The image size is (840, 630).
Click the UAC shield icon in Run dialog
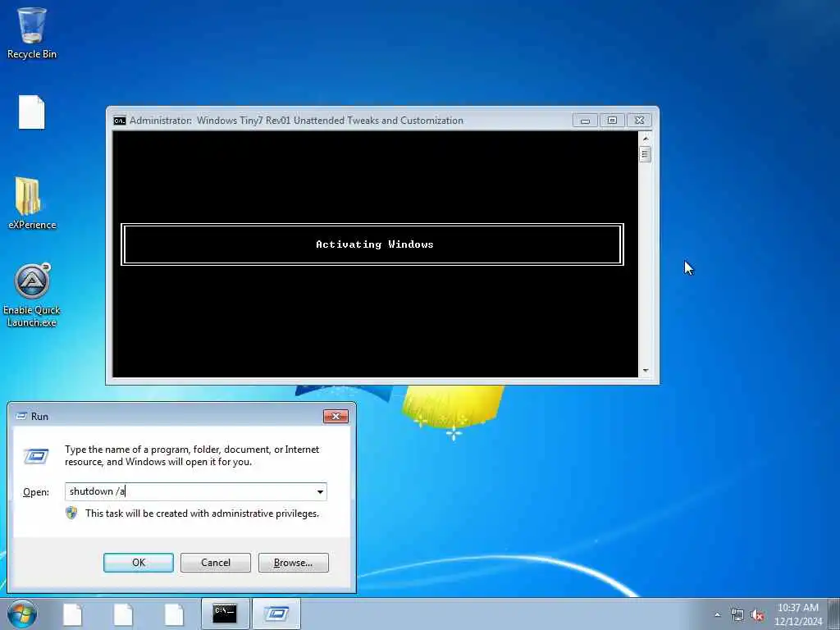coord(71,514)
